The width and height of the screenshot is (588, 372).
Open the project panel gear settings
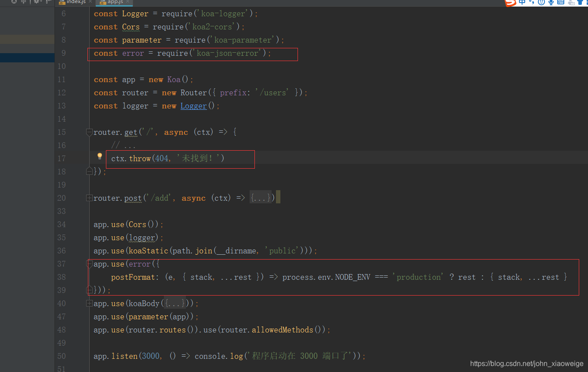(37, 2)
